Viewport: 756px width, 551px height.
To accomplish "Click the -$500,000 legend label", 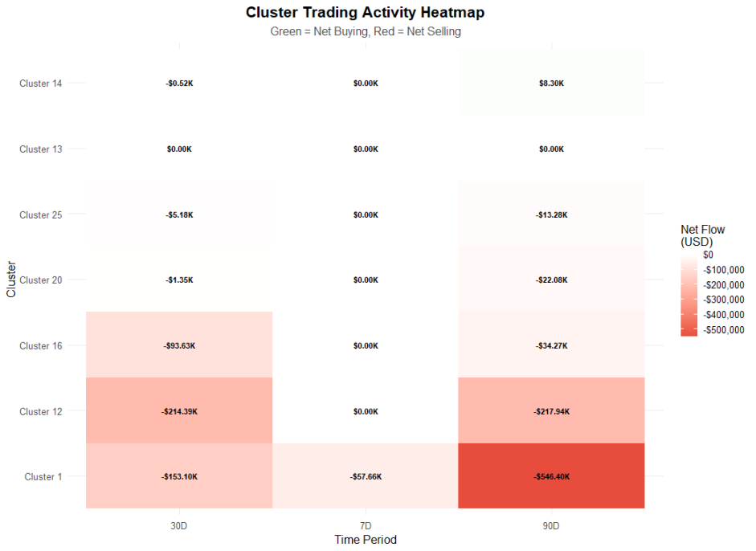I will [x=723, y=329].
